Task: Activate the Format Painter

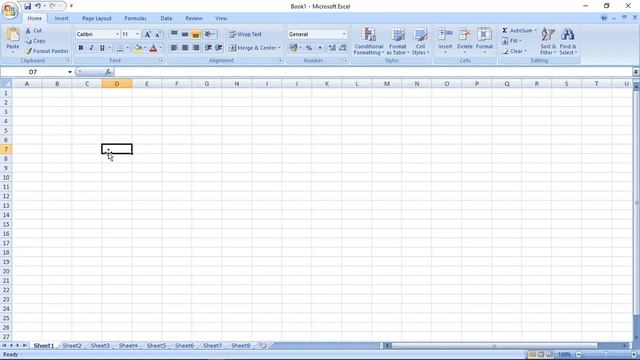Action: click(x=47, y=51)
